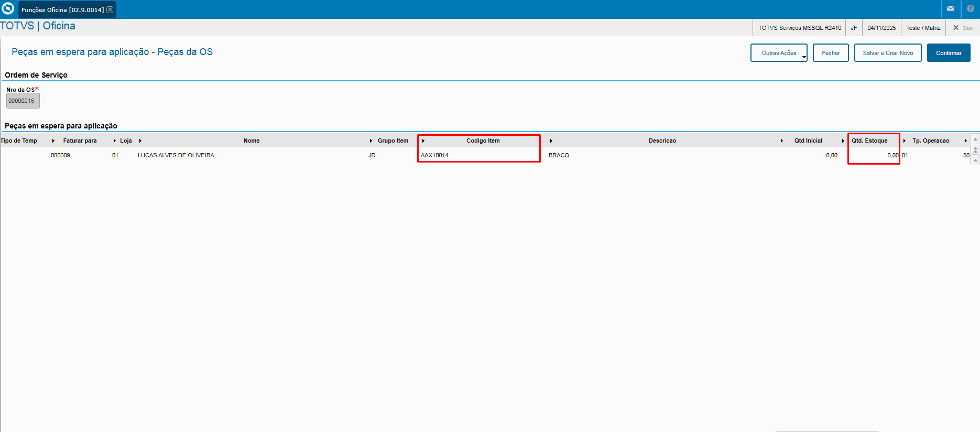The image size is (980, 432).
Task: Click the Tipo de Temp column header
Action: click(x=19, y=141)
